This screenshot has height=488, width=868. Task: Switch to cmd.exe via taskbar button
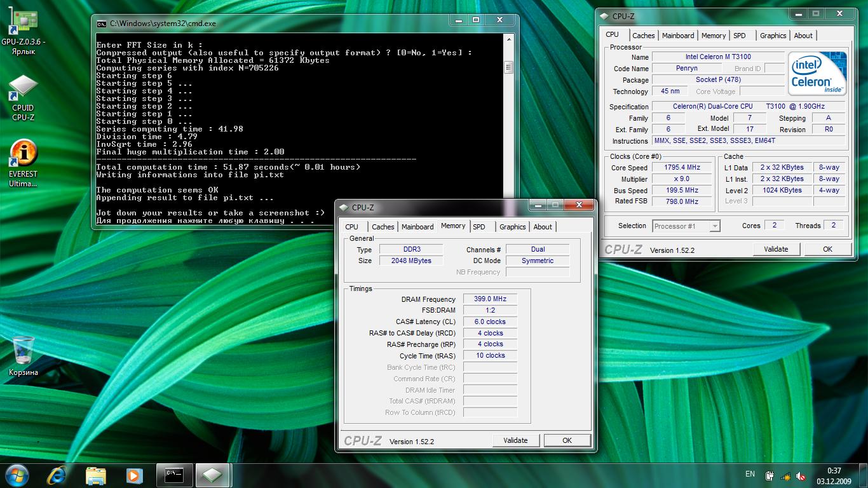click(175, 475)
